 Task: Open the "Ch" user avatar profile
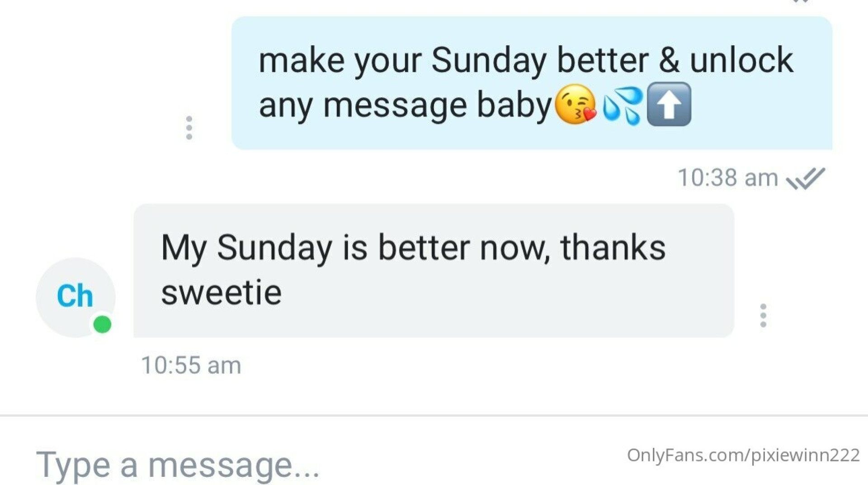point(75,297)
